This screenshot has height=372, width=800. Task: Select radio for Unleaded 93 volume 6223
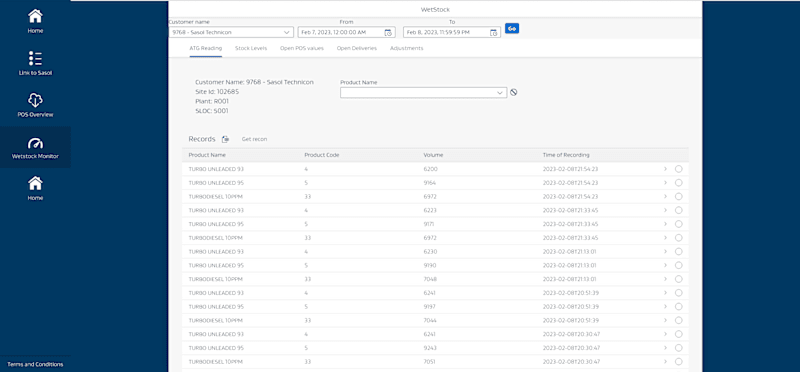679,210
